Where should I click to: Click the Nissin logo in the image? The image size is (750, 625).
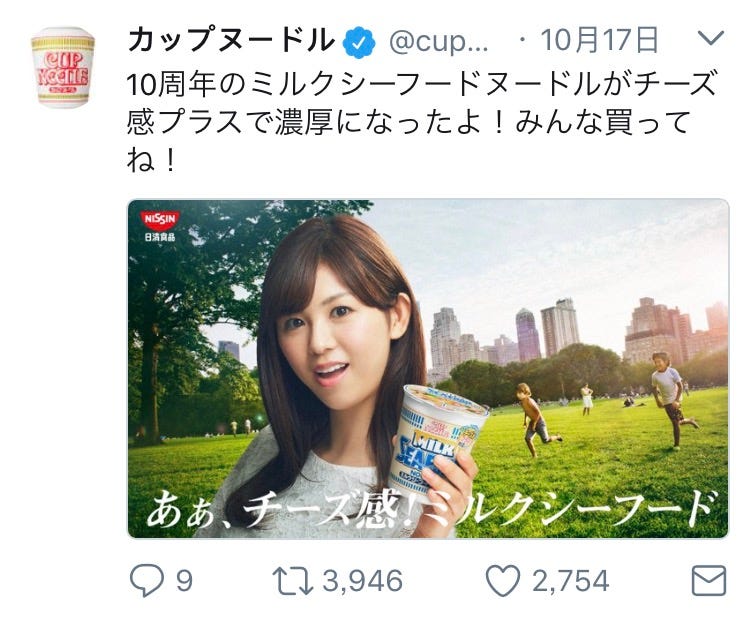160,225
